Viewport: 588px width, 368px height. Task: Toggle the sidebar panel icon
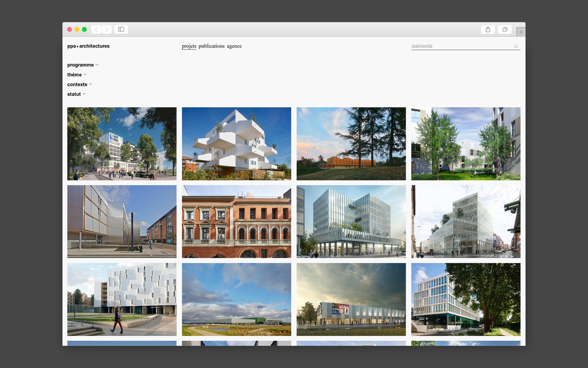(121, 29)
